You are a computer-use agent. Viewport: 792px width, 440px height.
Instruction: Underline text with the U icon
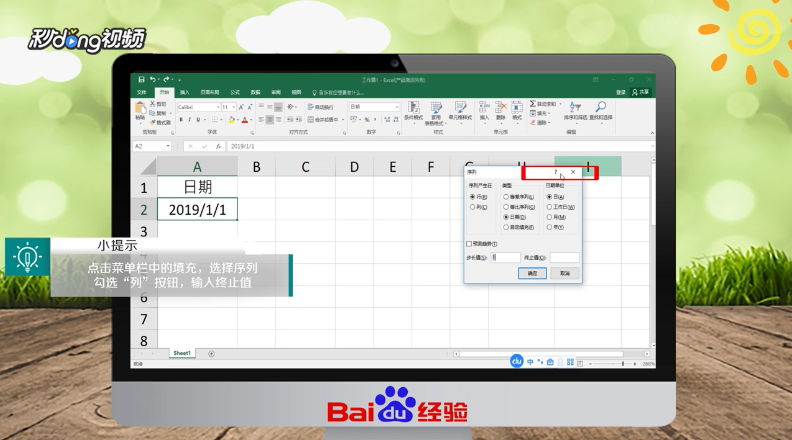pyautogui.click(x=198, y=120)
